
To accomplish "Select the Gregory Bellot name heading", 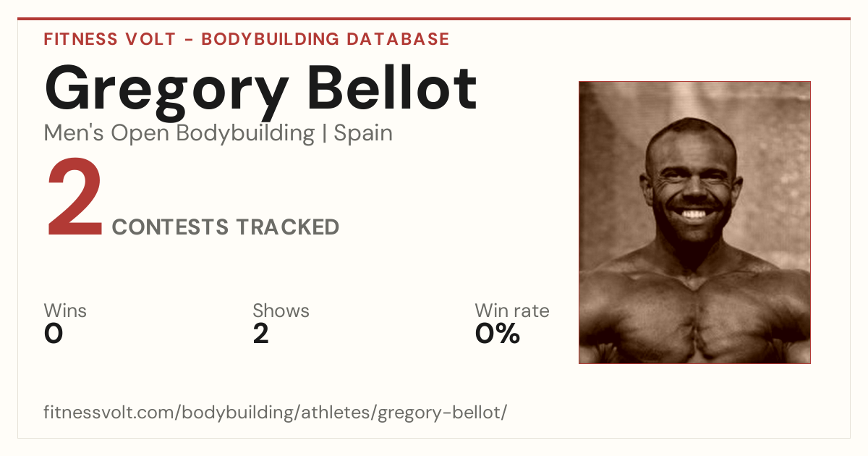I will pyautogui.click(x=260, y=90).
